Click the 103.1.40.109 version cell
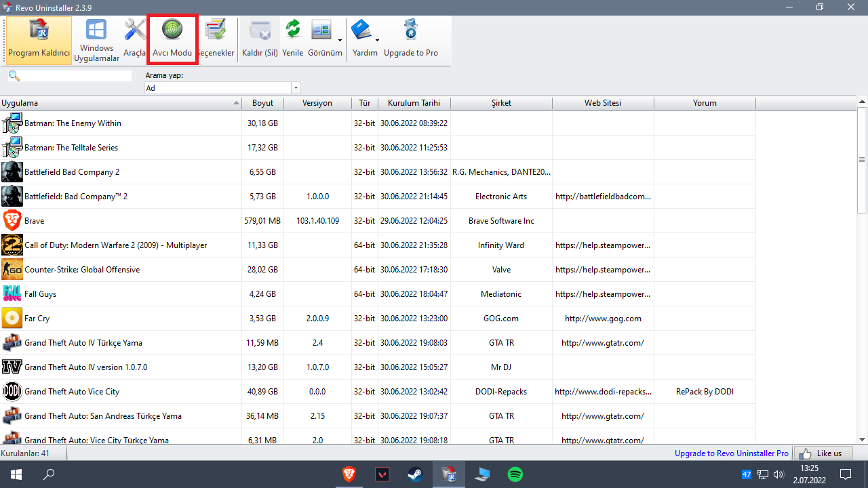The height and width of the screenshot is (488, 868). 318,221
